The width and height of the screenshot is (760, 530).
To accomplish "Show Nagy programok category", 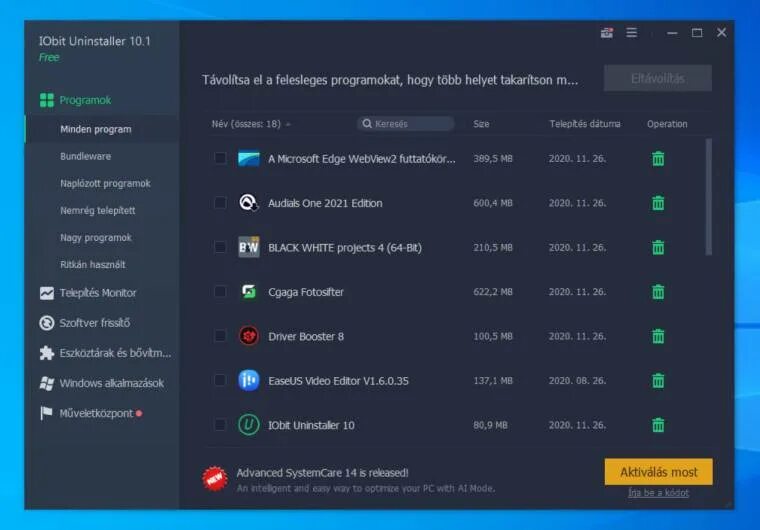I will click(95, 238).
